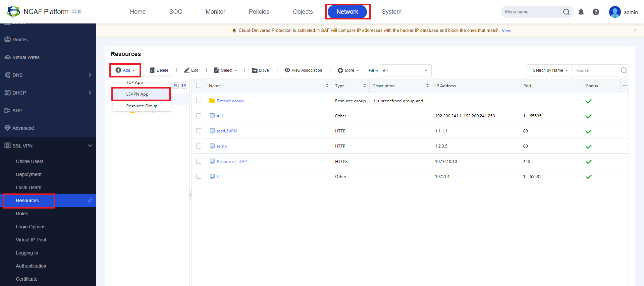Switch to the SOC tab
Image resolution: width=644 pixels, height=286 pixels.
[175, 12]
